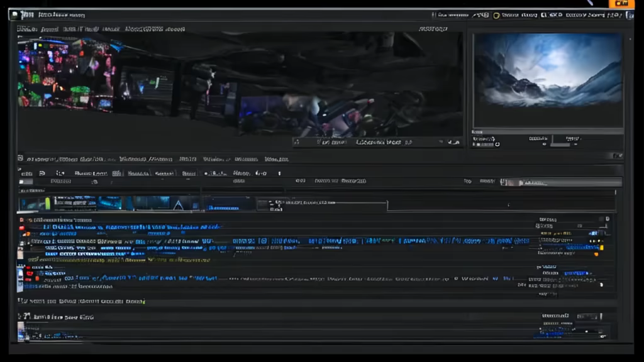Click the small icon left of the timeline tabs
The image size is (644, 362).
click(x=21, y=159)
